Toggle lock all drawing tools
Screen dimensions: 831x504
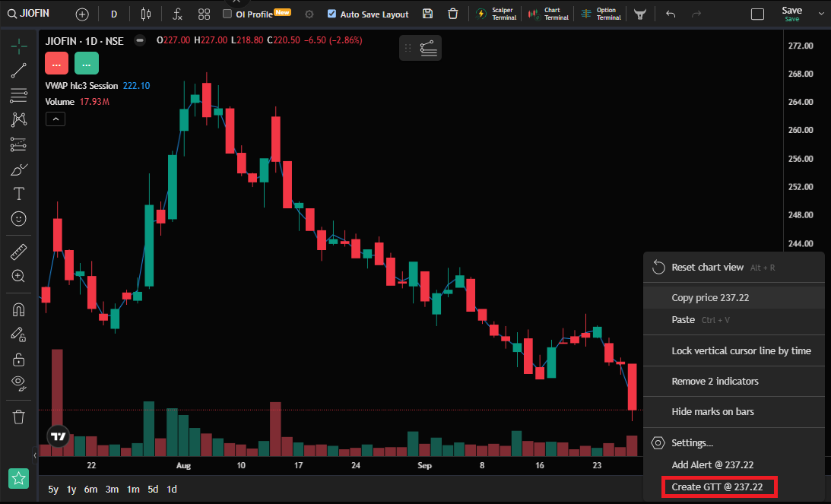tap(19, 360)
